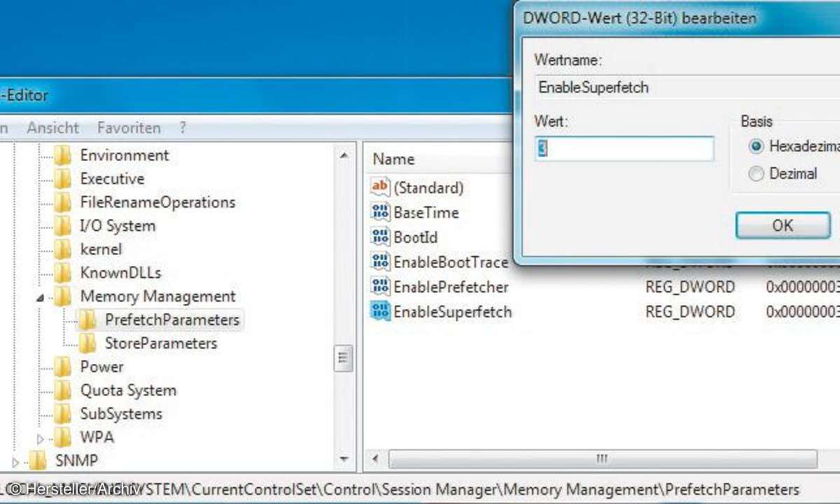The height and width of the screenshot is (504, 840).
Task: Select the Quota System tree label
Action: pyautogui.click(x=128, y=391)
